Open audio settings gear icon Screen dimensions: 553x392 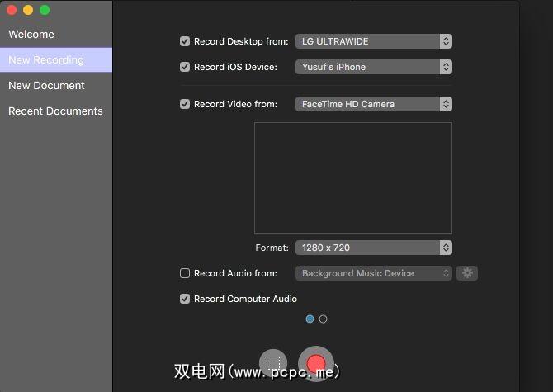coord(467,273)
